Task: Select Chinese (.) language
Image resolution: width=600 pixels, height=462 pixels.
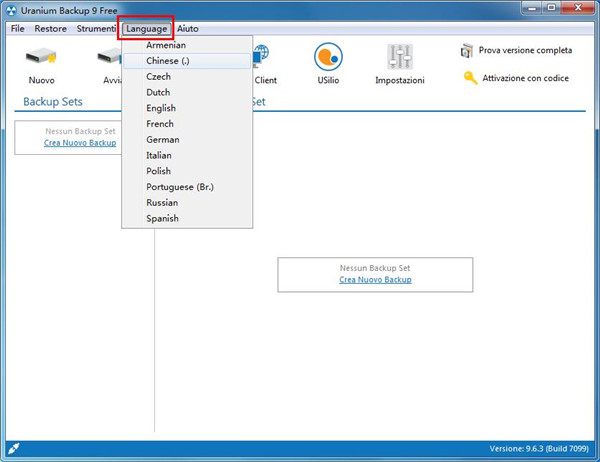Action: coord(187,61)
